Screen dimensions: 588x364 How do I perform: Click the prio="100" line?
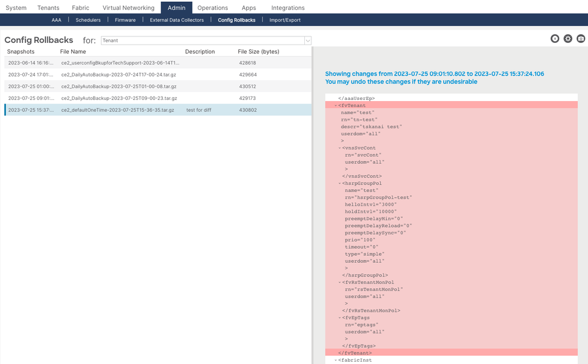360,240
